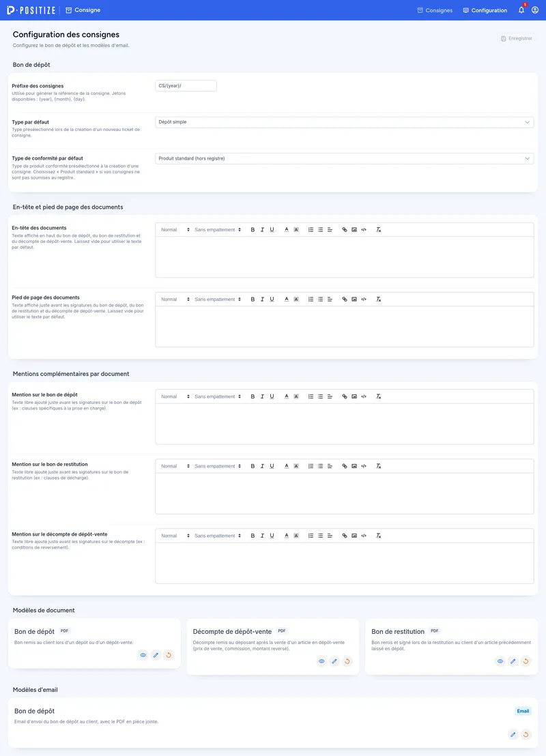
Task: Insert image in Pied de page editor
Action: [x=354, y=300]
